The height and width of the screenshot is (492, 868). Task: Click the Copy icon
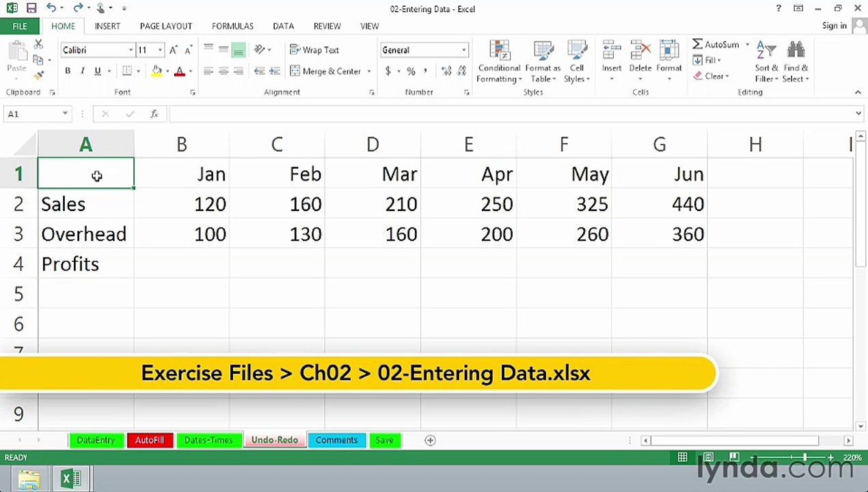[x=38, y=60]
